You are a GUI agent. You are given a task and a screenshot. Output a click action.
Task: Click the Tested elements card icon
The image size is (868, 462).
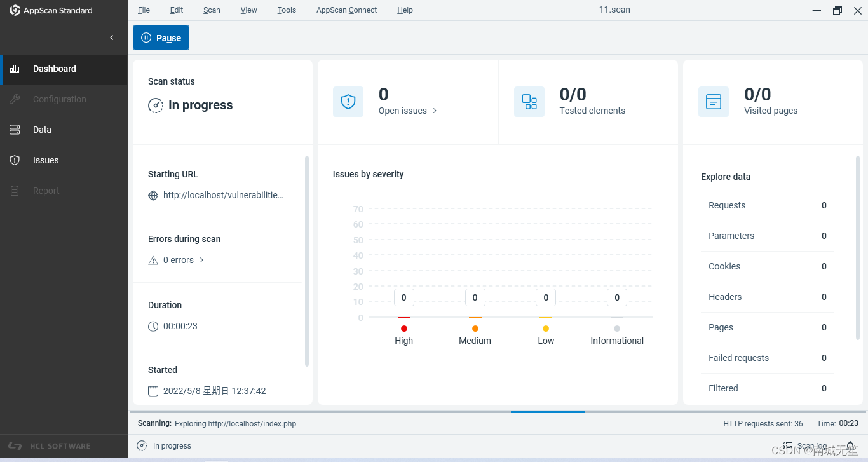point(529,102)
